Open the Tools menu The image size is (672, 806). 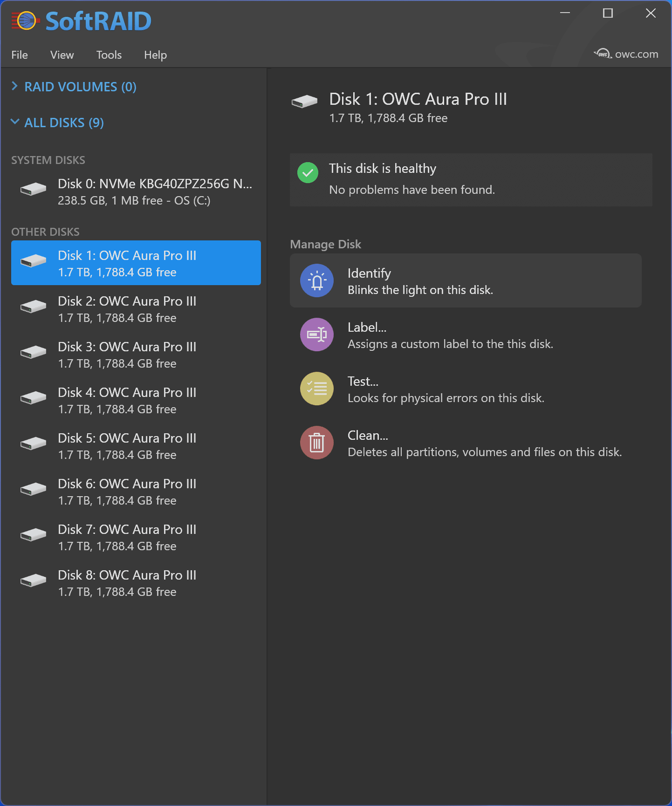point(109,55)
